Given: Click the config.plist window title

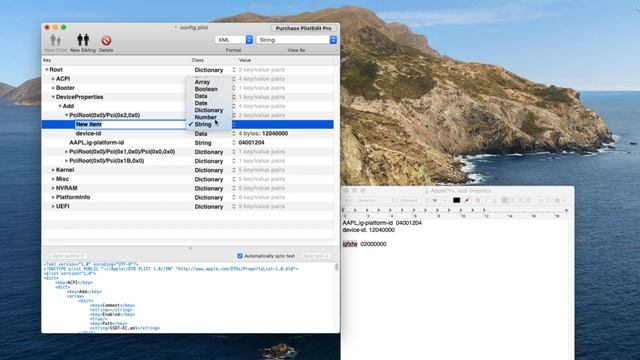Looking at the screenshot, I should click(194, 27).
